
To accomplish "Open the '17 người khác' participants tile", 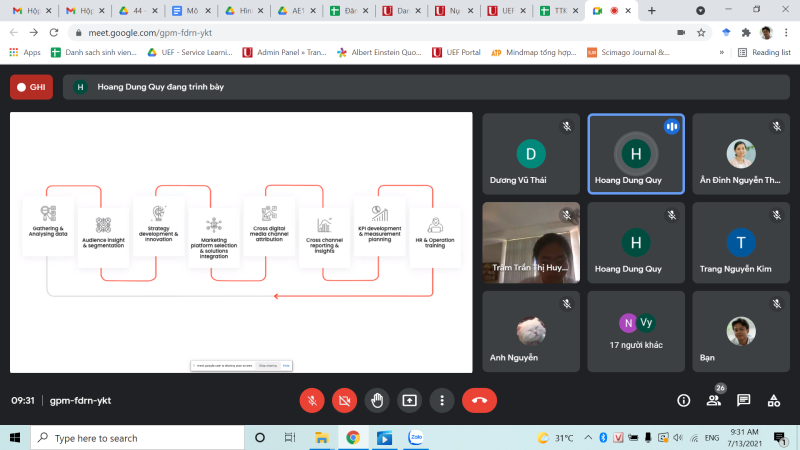I will pos(635,331).
